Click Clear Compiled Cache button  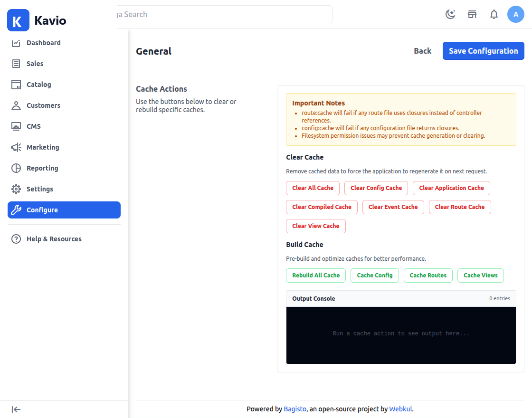322,207
